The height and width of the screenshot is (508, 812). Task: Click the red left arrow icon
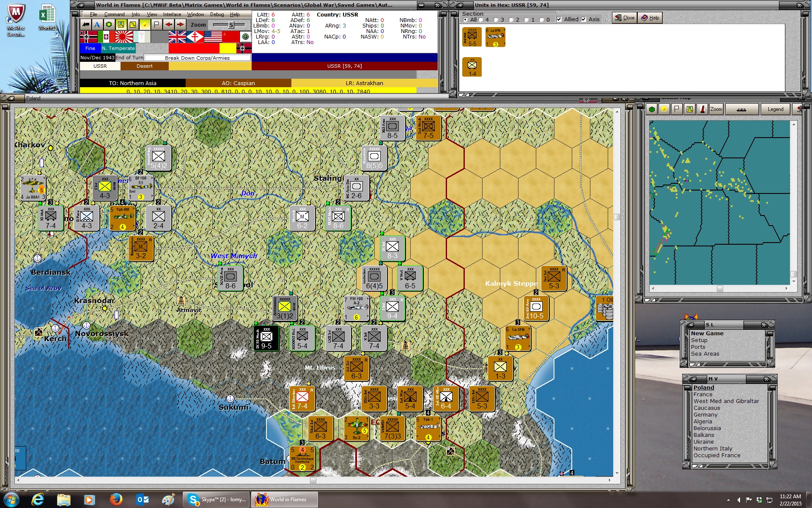click(168, 25)
